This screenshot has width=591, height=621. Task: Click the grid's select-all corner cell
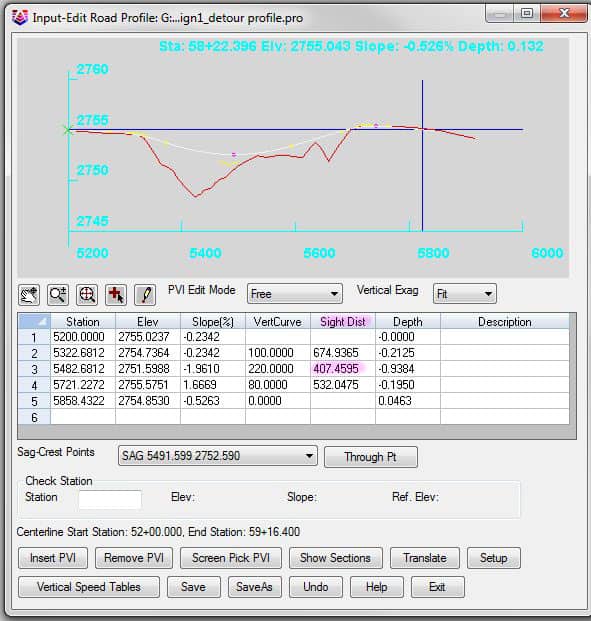tap(34, 321)
